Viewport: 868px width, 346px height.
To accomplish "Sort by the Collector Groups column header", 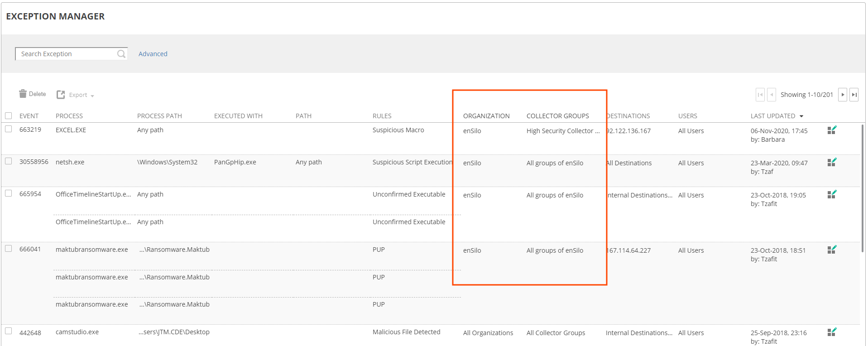I will [557, 116].
